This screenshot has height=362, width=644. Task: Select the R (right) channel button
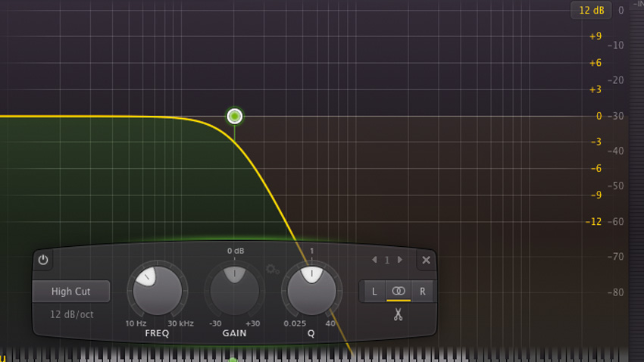[x=422, y=292]
